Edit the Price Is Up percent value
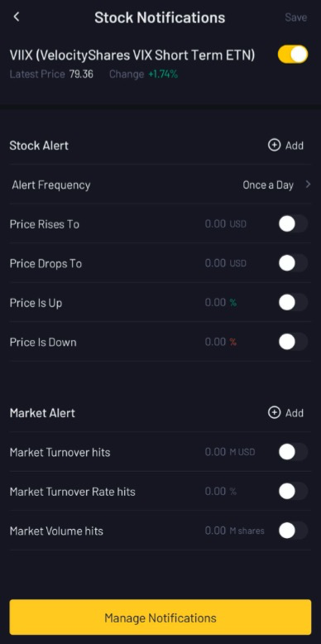The image size is (321, 644). 221,303
